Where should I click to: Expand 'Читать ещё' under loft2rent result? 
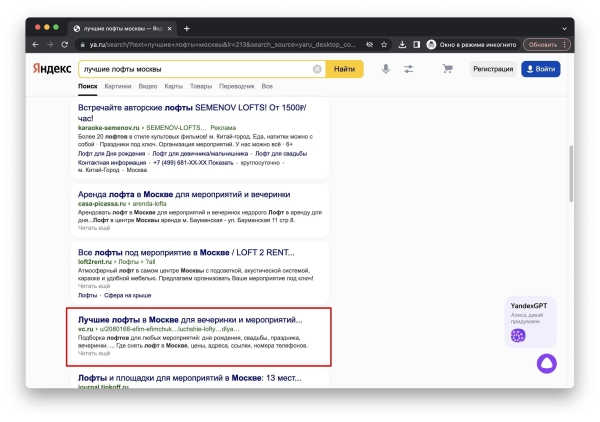94,286
